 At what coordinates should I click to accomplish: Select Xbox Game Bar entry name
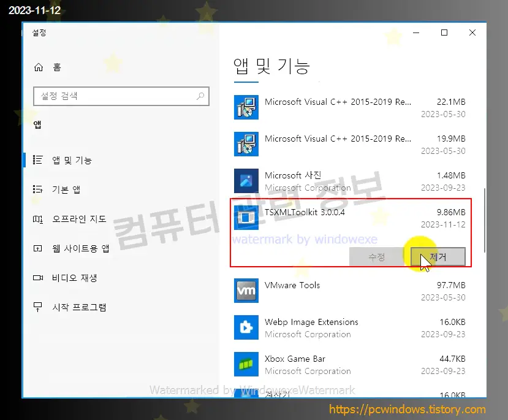[295, 359]
